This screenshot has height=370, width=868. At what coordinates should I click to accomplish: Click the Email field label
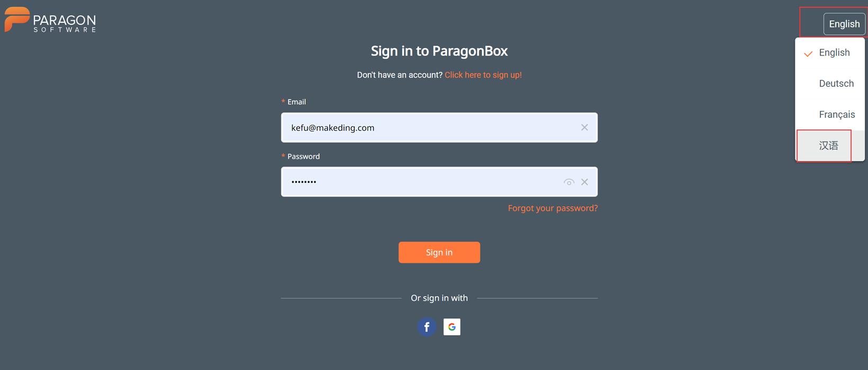296,102
